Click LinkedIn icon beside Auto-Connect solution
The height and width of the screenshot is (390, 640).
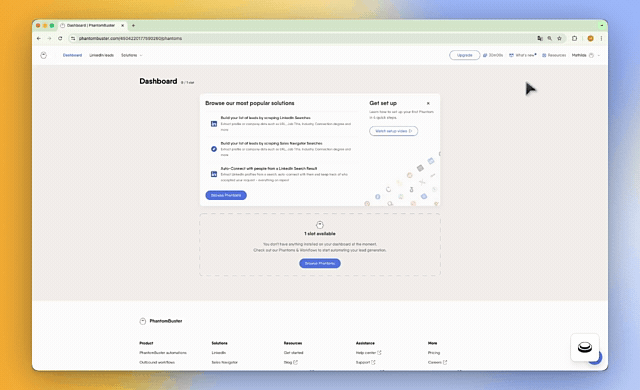tap(214, 174)
